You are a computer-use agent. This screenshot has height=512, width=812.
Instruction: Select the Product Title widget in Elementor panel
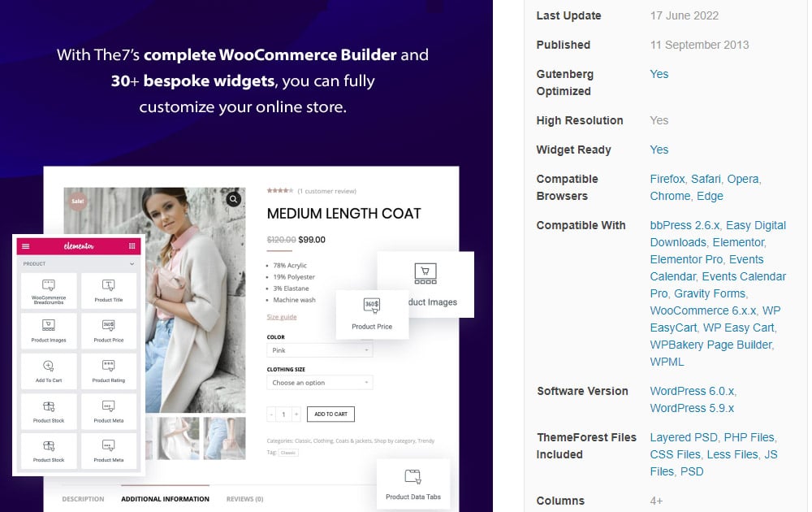tap(109, 291)
